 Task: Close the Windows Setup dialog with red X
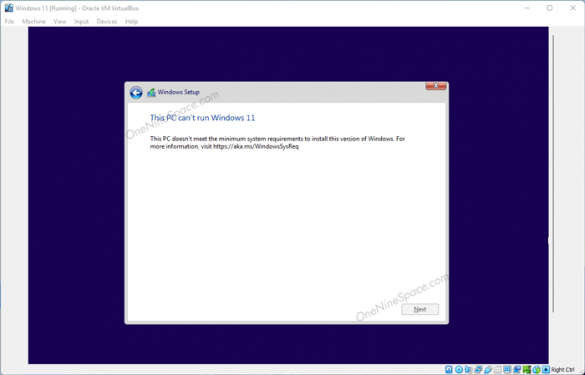point(436,86)
